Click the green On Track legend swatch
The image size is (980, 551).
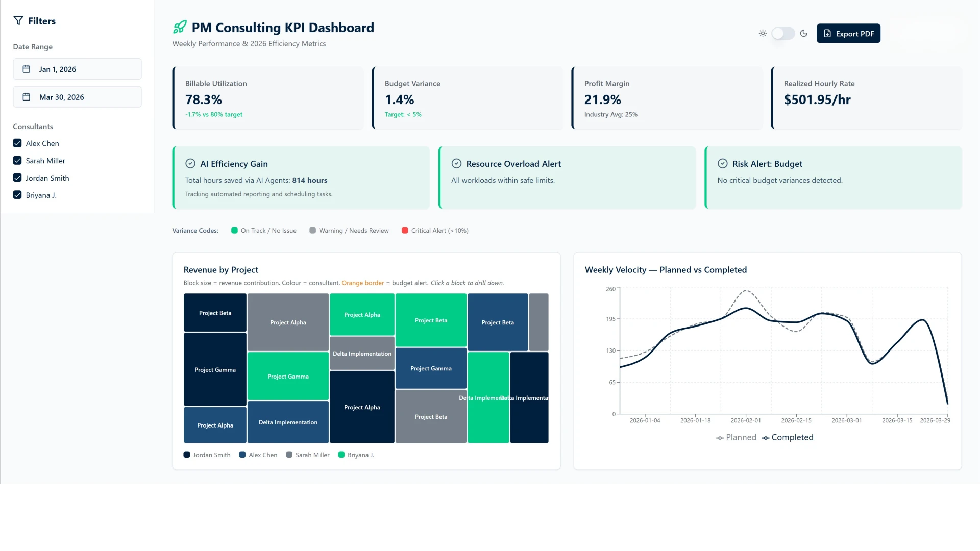click(234, 231)
